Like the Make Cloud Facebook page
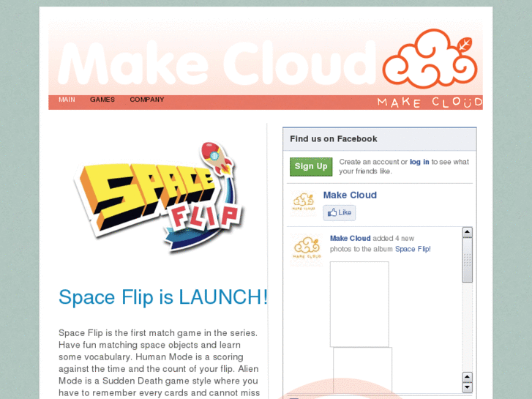This screenshot has height=399, width=532. point(340,213)
